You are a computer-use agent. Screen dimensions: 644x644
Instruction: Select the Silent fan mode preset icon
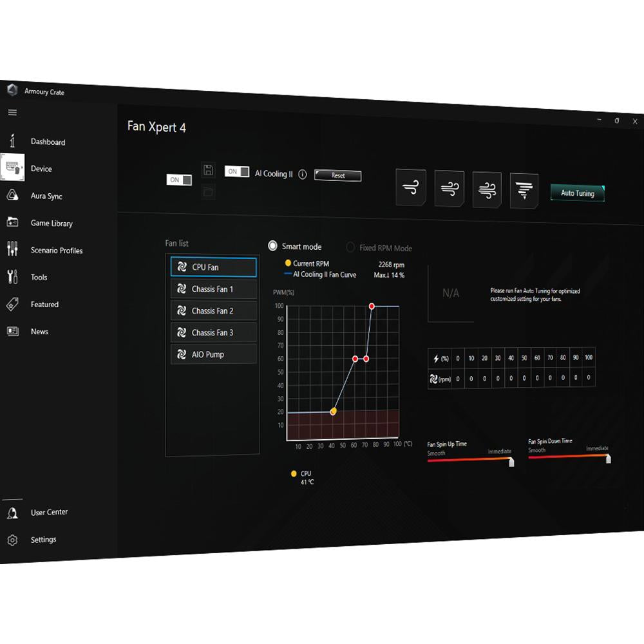[410, 187]
